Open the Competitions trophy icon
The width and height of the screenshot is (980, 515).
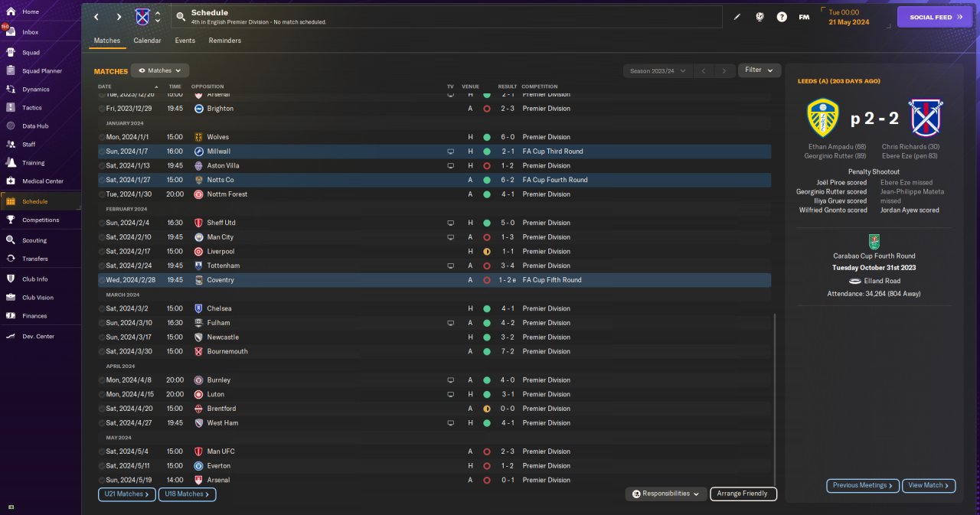pos(11,220)
